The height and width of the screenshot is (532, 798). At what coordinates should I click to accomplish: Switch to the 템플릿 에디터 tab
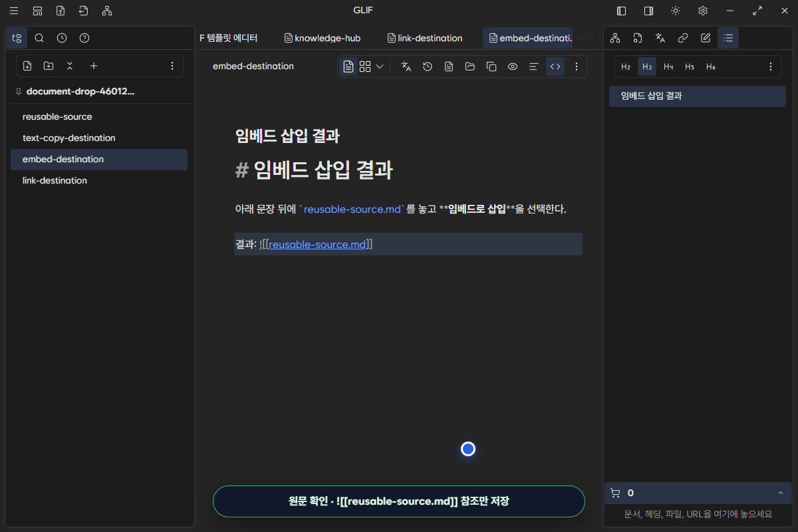229,38
